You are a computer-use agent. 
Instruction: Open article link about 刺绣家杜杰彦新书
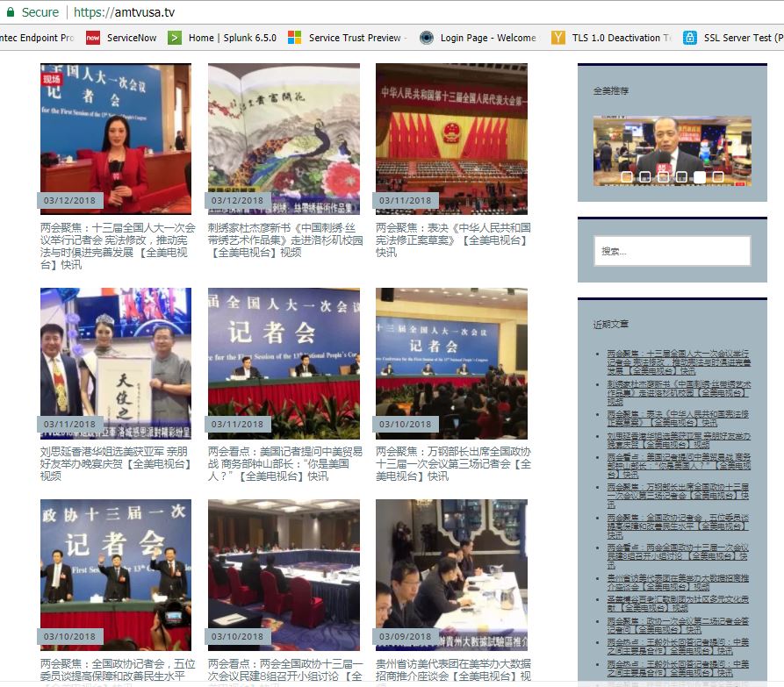point(284,240)
